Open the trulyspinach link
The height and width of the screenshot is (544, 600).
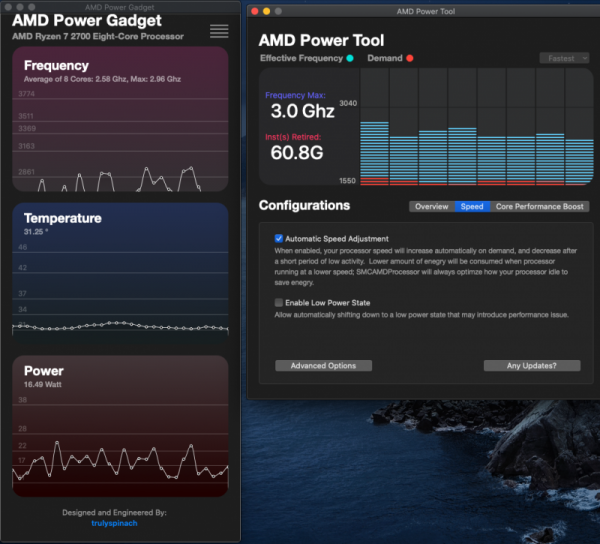114,523
